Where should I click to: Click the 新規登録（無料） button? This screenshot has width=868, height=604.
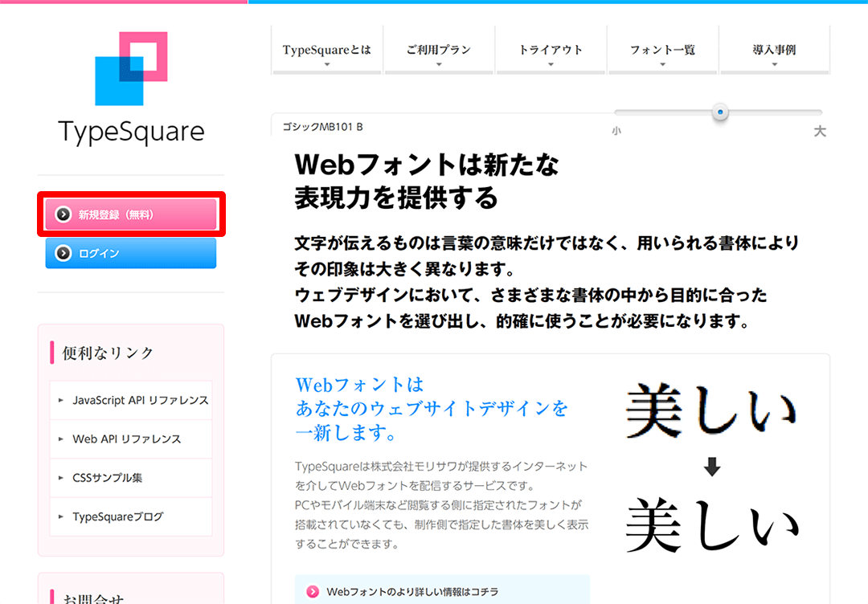coord(131,214)
